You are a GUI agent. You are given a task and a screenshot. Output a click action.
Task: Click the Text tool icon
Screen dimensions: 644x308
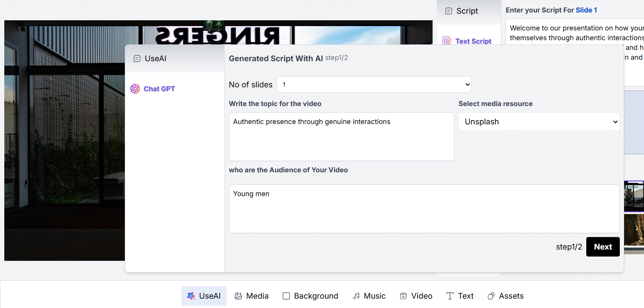tap(450, 296)
